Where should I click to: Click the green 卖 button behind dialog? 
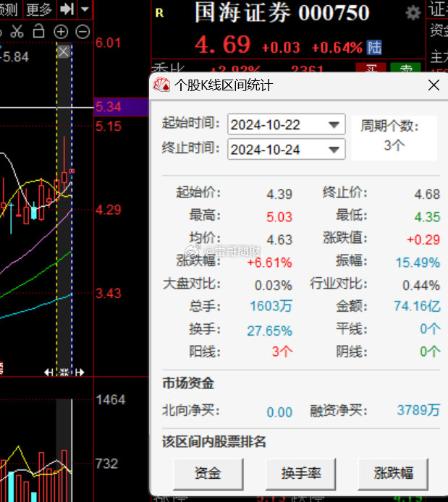(x=405, y=67)
